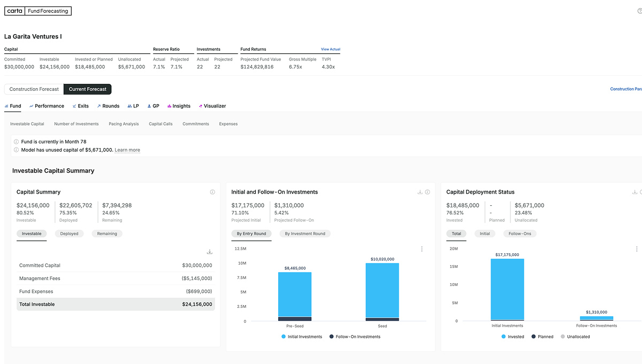Viewport: 642px width, 364px height.
Task: Show Follow-Ons in Capital Deployment Status
Action: [x=519, y=234]
